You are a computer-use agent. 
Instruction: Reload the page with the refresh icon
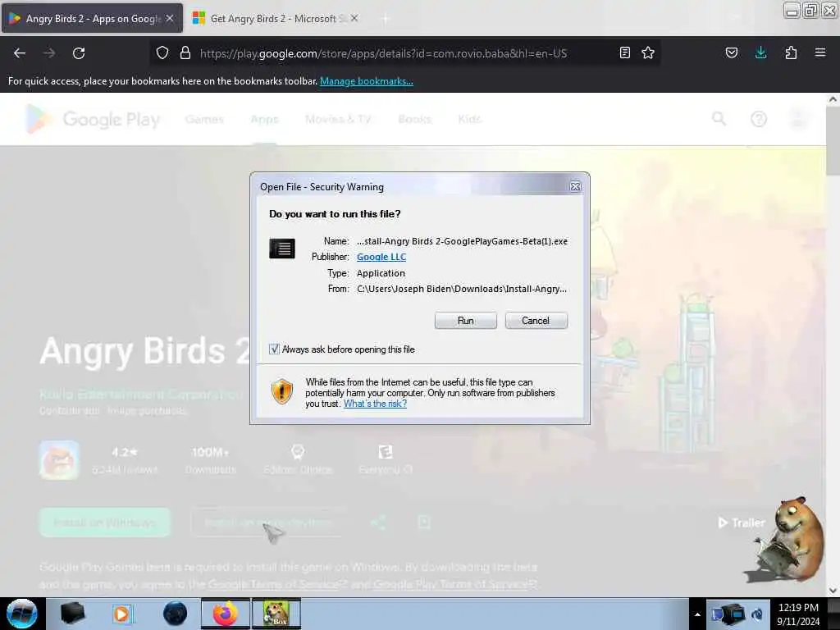(x=79, y=53)
